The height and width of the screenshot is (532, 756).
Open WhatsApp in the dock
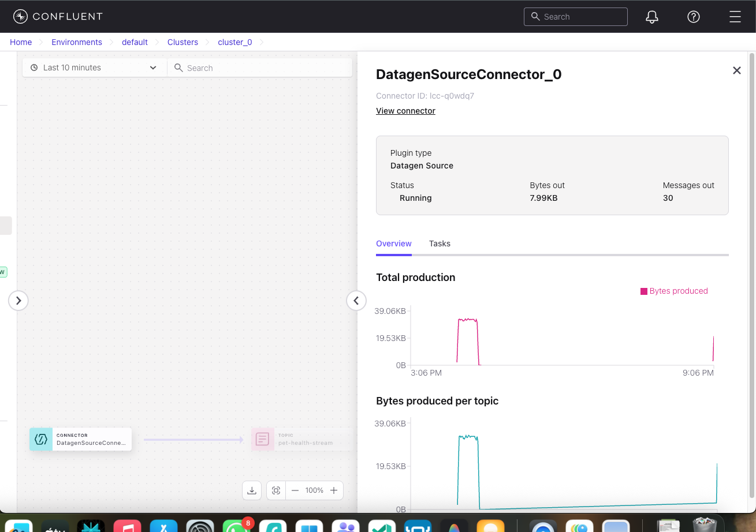tap(236, 525)
